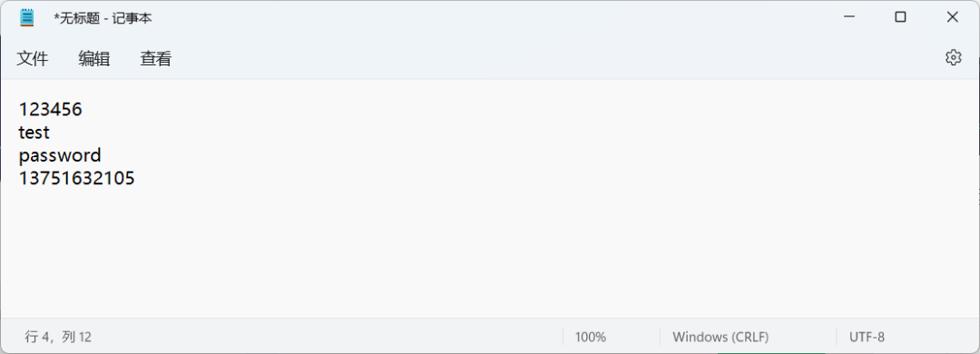
Task: Open the 查看 menu
Action: [156, 59]
